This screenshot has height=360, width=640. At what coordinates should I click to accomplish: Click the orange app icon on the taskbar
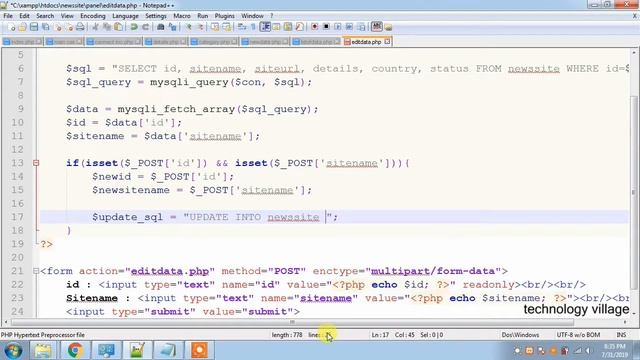[199, 351]
